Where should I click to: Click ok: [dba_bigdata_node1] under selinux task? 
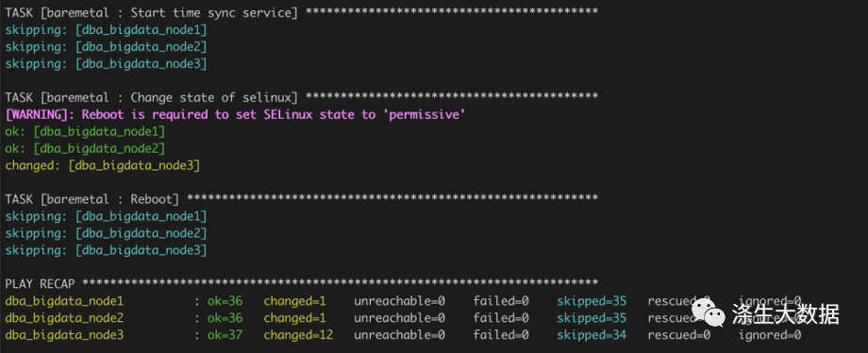pos(85,132)
